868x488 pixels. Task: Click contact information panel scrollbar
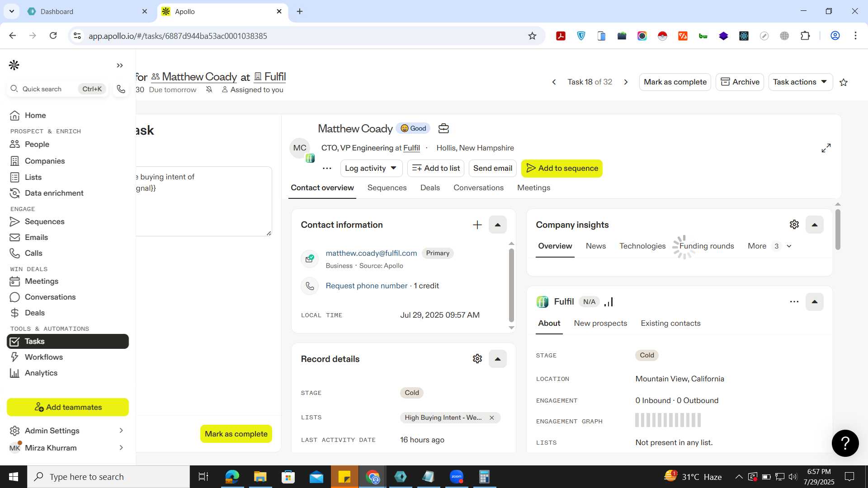click(511, 285)
